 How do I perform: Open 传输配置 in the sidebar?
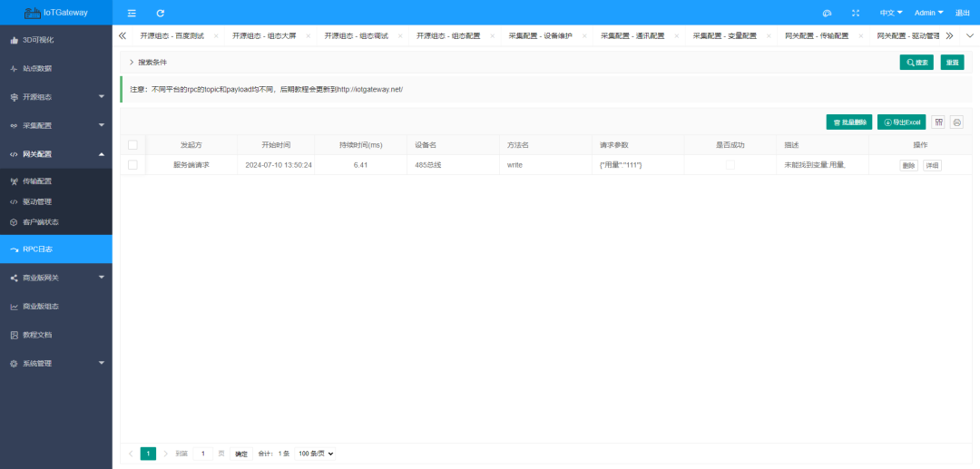37,181
